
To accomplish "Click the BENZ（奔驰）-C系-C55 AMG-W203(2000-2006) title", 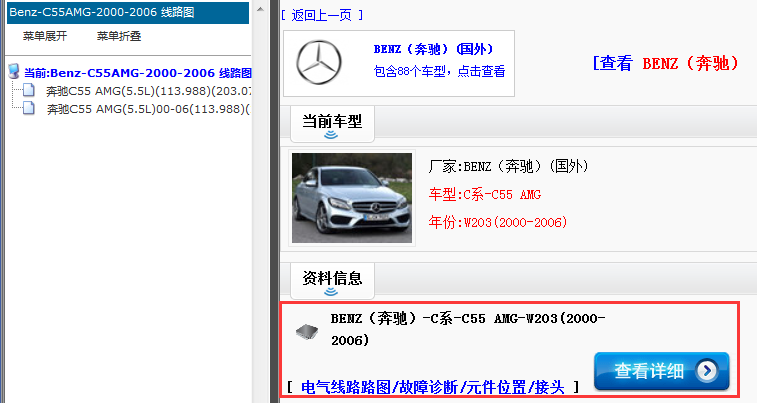I will click(468, 329).
